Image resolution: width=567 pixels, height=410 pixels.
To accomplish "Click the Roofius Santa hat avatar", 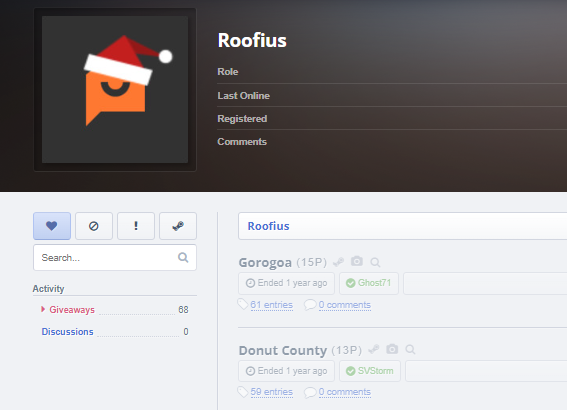I will [x=115, y=90].
